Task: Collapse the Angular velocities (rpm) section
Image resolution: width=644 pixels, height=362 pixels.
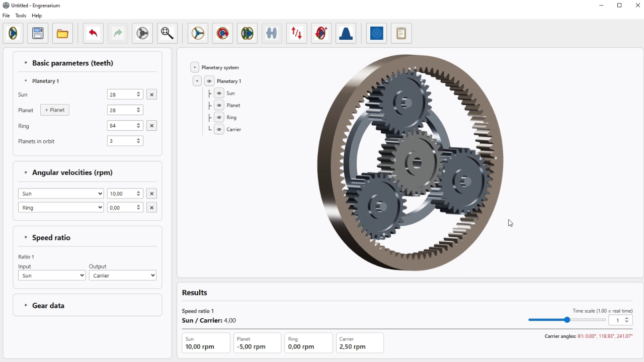Action: coord(26,172)
